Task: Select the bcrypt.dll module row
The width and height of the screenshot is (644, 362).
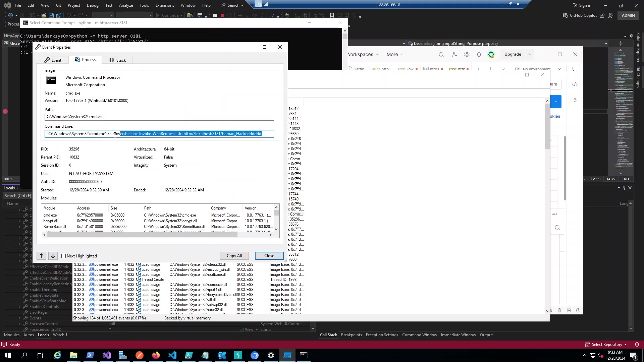Action: 158,221
